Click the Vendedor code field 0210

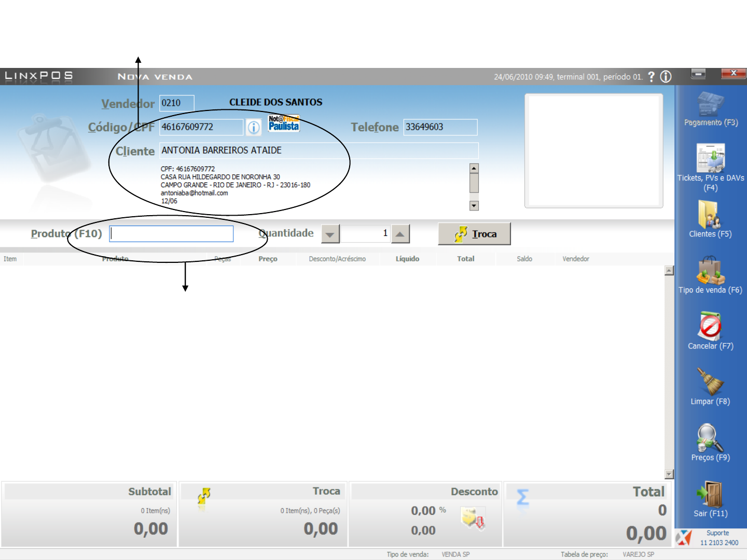[x=177, y=103]
